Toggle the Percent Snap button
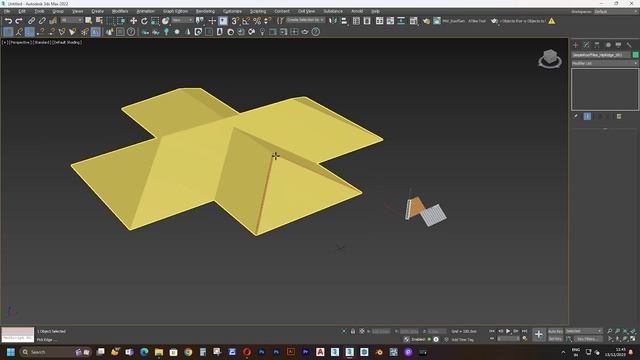The image size is (640, 360). point(257,21)
